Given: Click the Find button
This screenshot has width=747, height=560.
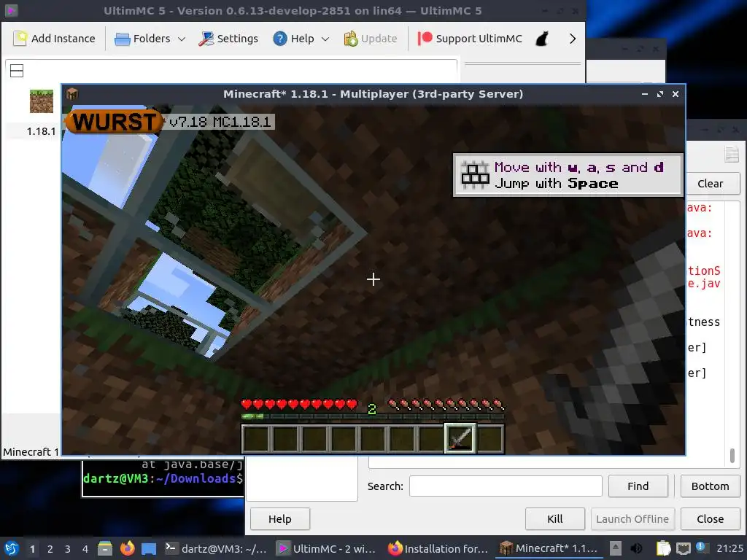Looking at the screenshot, I should [638, 486].
